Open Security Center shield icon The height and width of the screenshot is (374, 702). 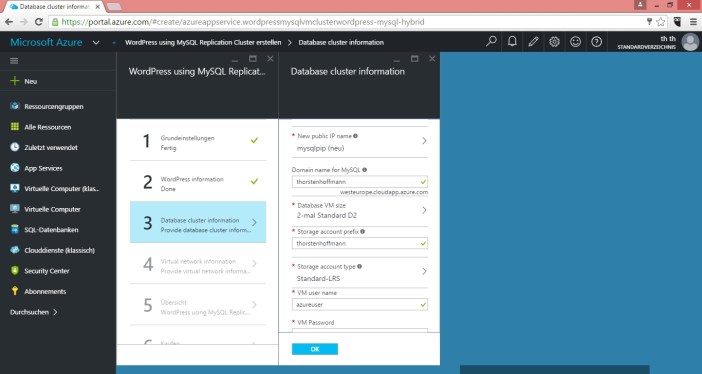[x=15, y=271]
